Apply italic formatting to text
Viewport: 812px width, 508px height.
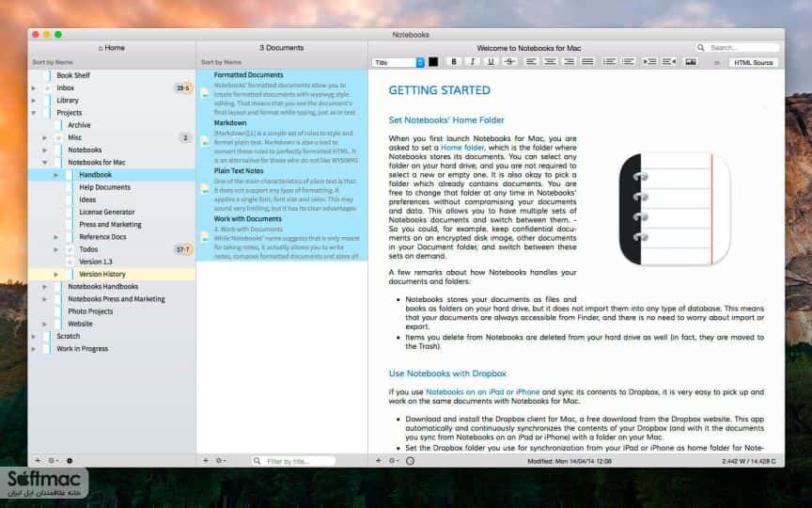[x=473, y=62]
